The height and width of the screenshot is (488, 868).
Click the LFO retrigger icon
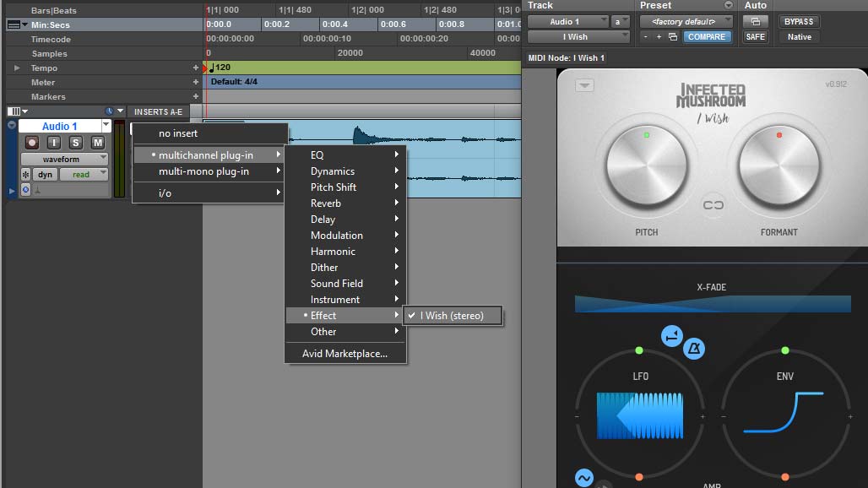[x=671, y=336]
